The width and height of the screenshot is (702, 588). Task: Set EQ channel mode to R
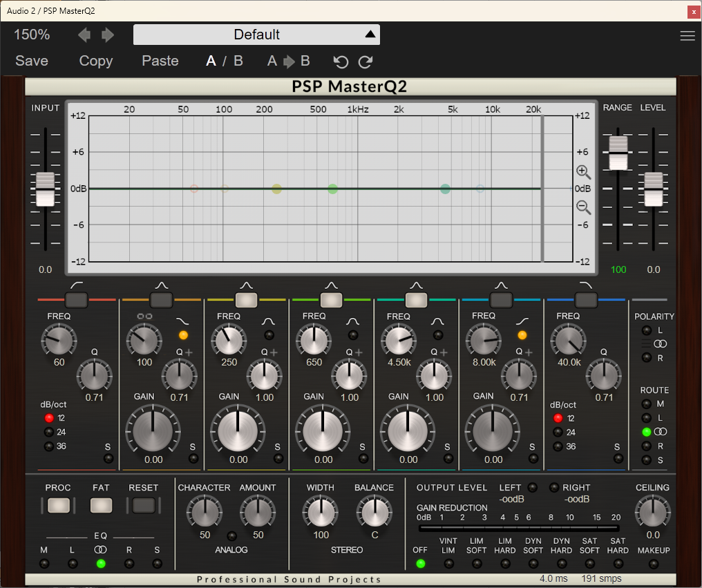click(x=129, y=564)
